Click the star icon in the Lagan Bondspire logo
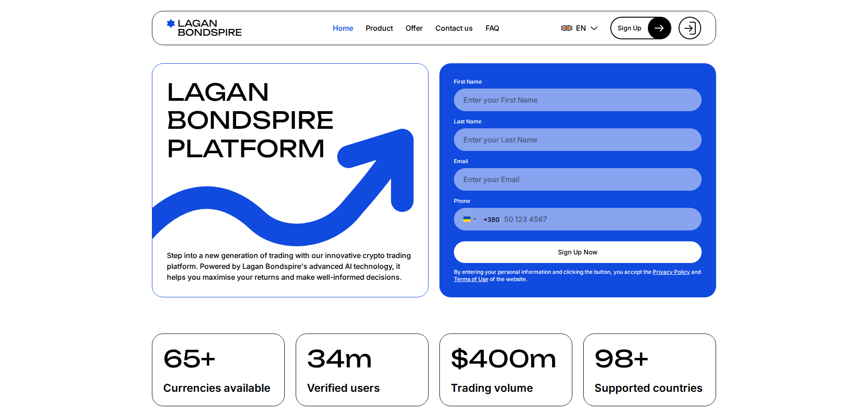Screen dimensions: 868x418 [171, 23]
